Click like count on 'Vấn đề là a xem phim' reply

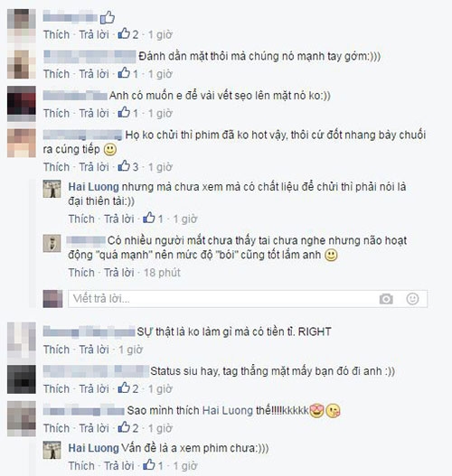[x=153, y=465]
